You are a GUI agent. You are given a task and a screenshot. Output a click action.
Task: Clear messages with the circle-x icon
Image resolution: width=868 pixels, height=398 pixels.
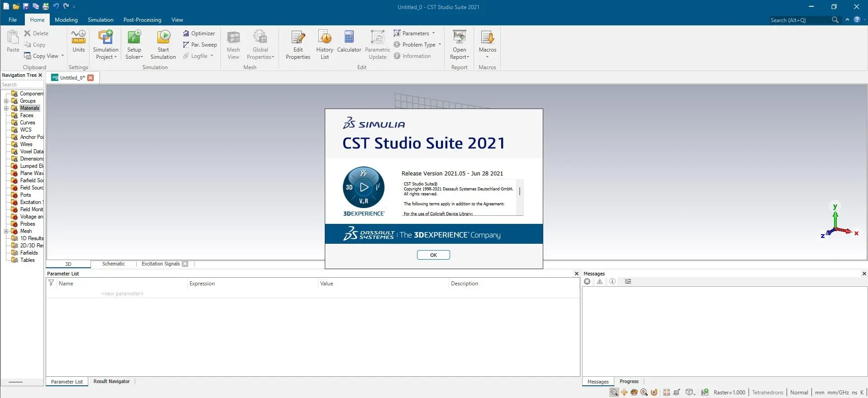[587, 281]
